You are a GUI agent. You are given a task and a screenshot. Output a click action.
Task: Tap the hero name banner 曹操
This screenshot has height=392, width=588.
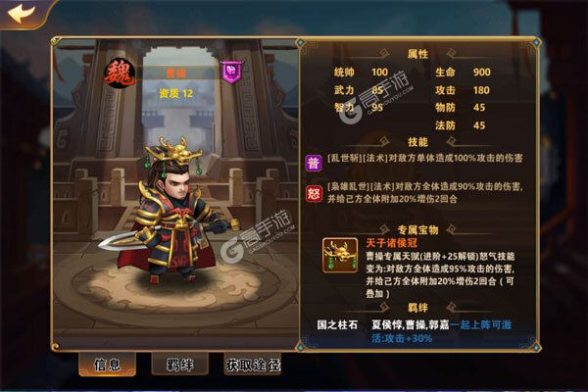[x=176, y=73]
